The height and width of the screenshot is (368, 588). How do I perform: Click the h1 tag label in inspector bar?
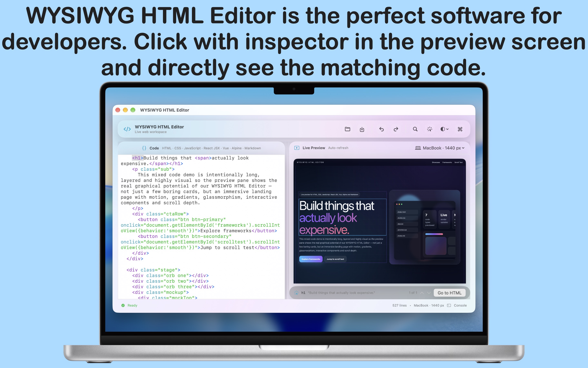(x=303, y=293)
